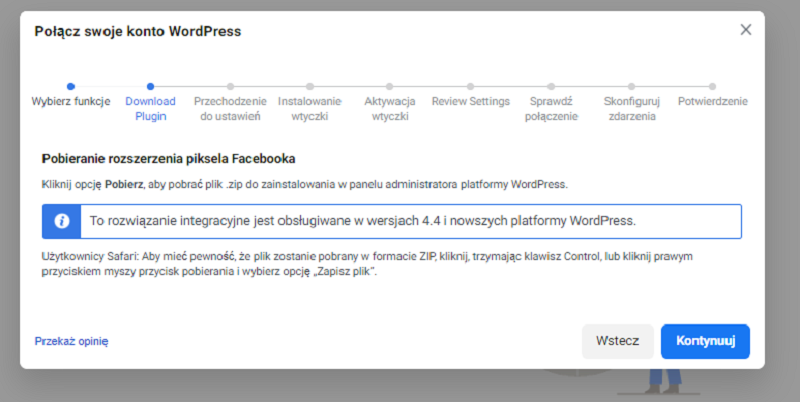Select the Download Plugin step dot

[150, 86]
